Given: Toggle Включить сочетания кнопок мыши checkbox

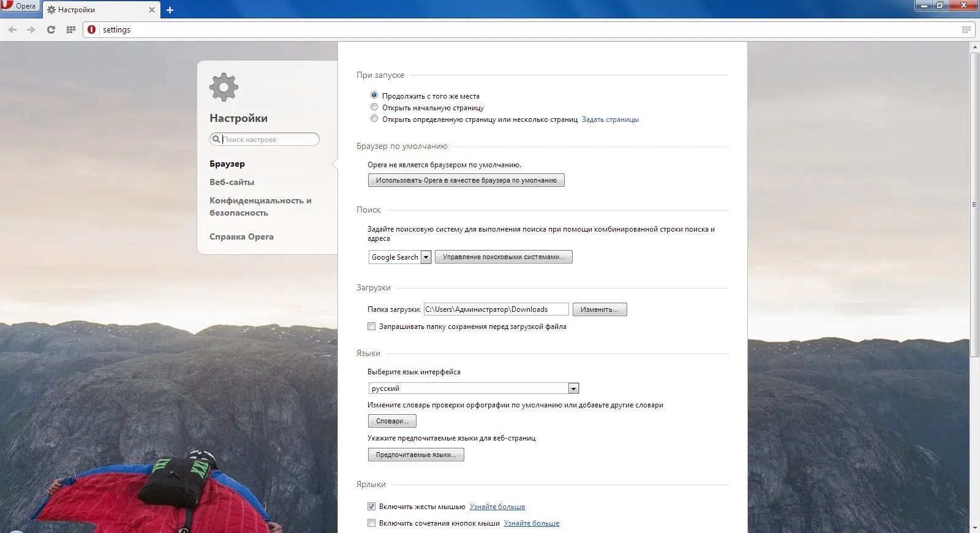Looking at the screenshot, I should (371, 523).
